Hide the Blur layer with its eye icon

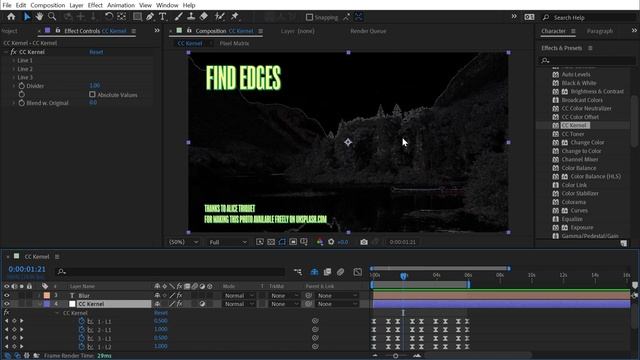point(7,296)
